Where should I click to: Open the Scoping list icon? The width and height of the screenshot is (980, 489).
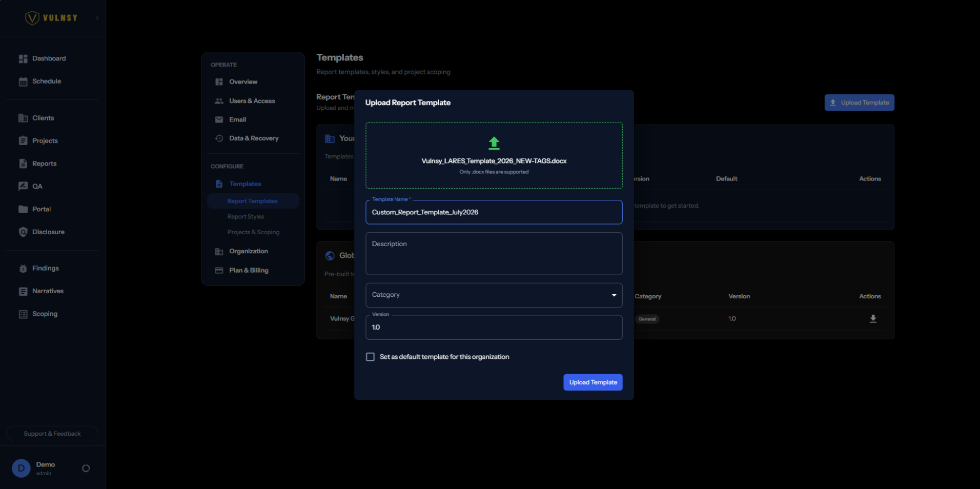click(x=23, y=314)
